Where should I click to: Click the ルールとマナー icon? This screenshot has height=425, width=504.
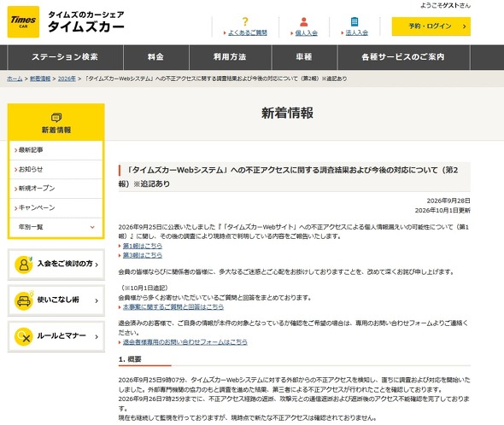[23, 336]
